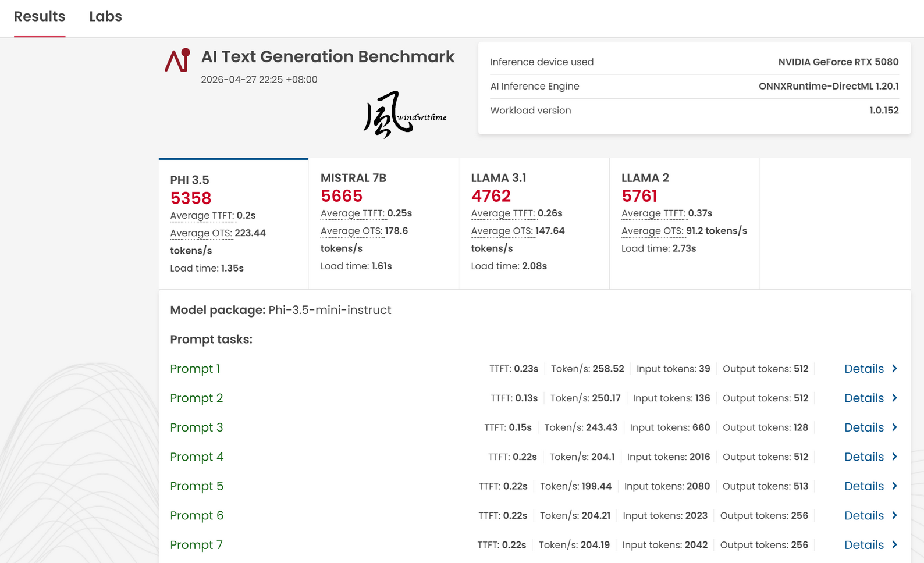This screenshot has width=924, height=563.
Task: Open Prompt 5 link
Action: [x=197, y=486]
